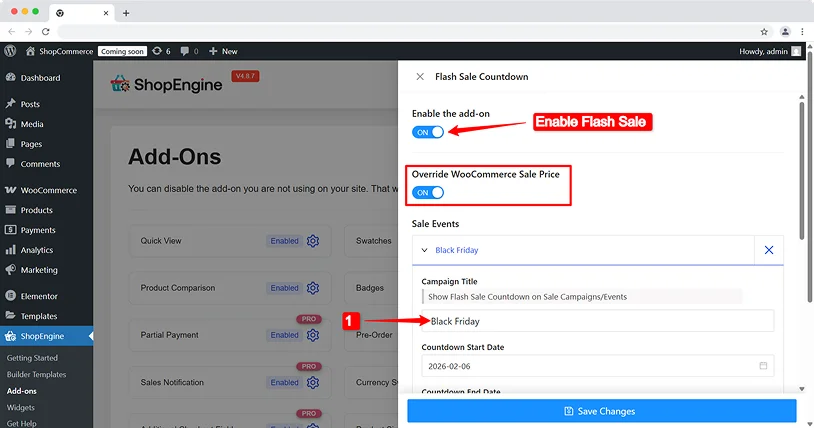Open calendar picker for Countdown Start Date
The image size is (814, 428).
(763, 366)
